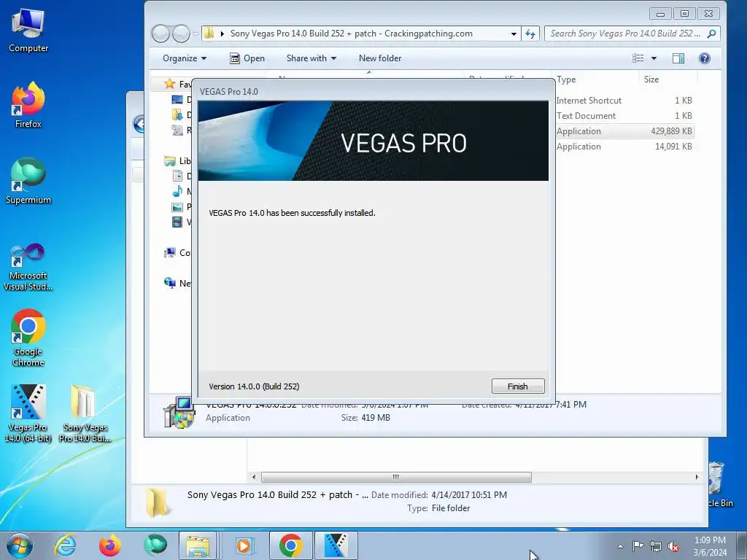Open the Firefox desktop shortcut
Screen dimensions: 747x560
click(28, 105)
